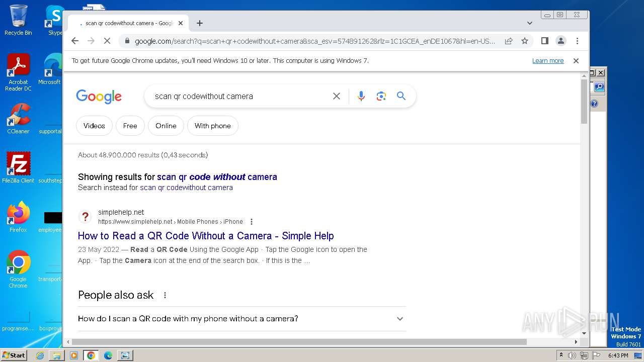Open the Firefox desktop icon

click(18, 217)
